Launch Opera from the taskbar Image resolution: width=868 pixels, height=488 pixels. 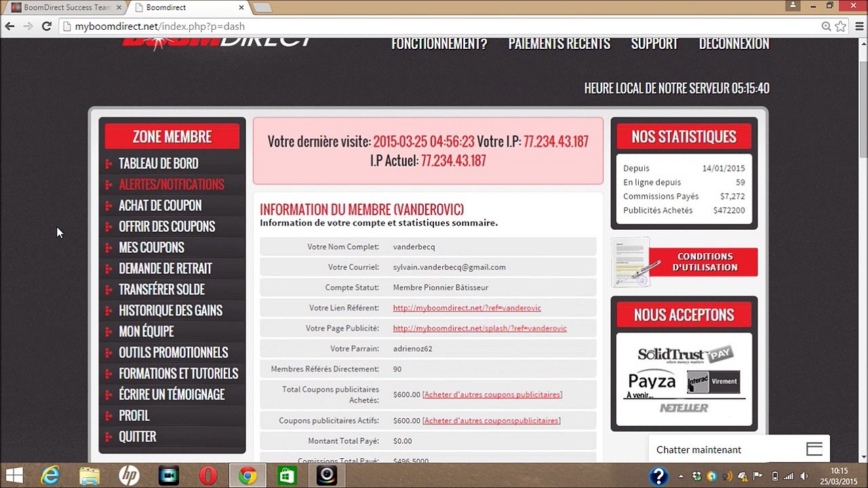click(208, 475)
